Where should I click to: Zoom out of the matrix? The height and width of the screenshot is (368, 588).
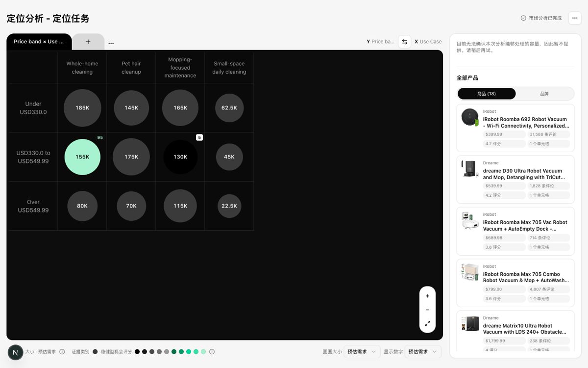coord(427,310)
